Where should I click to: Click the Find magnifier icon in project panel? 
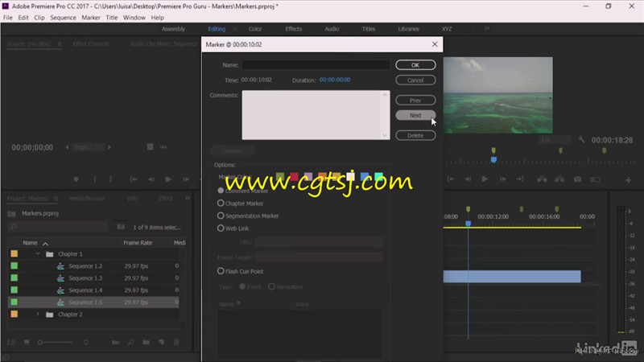(x=131, y=342)
